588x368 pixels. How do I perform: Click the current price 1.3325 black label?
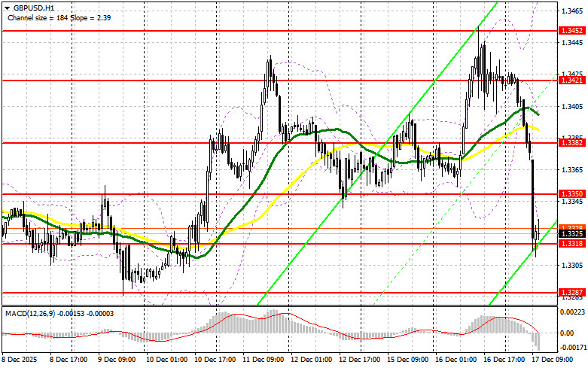572,234
